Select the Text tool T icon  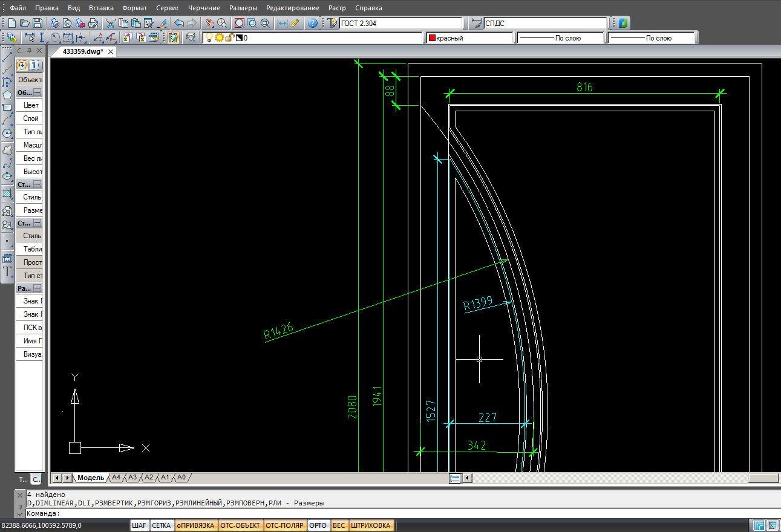pos(7,271)
